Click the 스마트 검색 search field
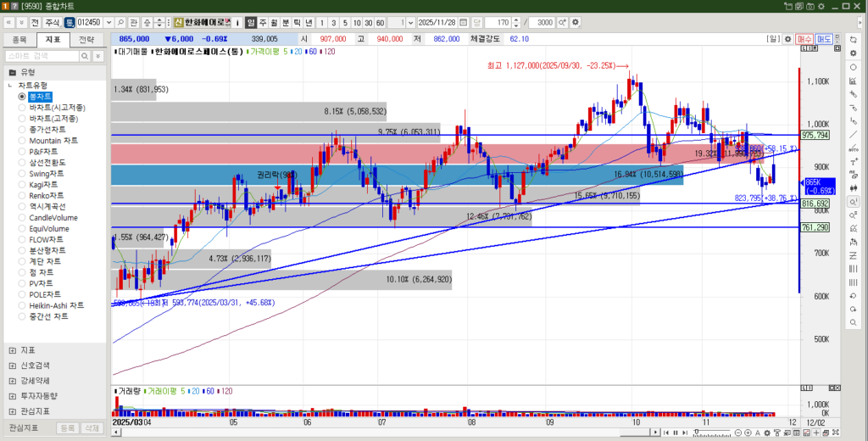The height and width of the screenshot is (441, 868). 42,55
